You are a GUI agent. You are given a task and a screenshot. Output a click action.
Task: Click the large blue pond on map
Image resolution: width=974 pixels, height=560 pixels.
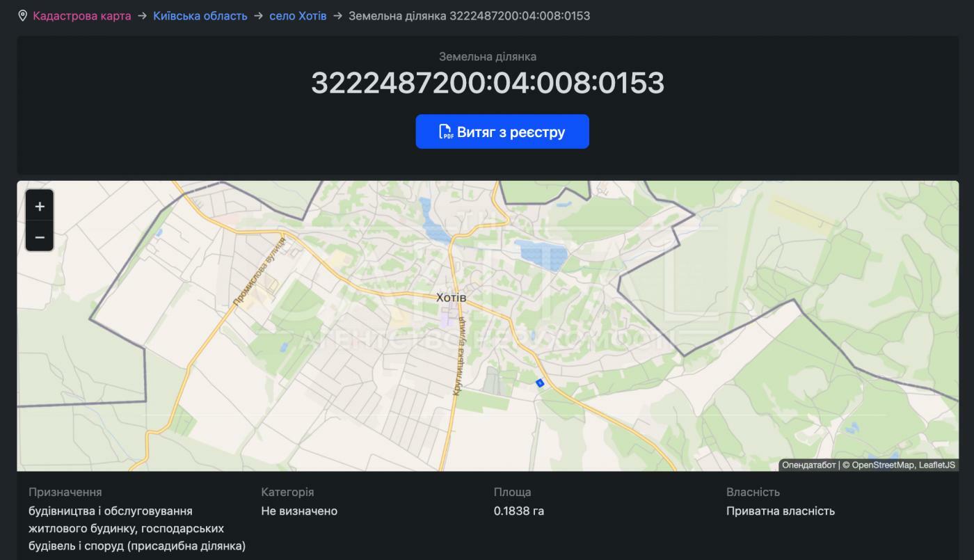(x=540, y=255)
